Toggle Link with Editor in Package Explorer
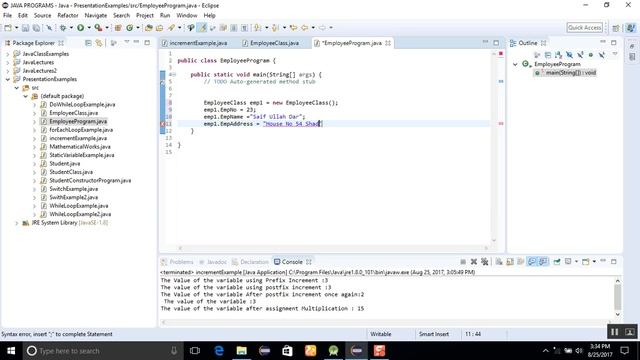640x360 pixels. click(99, 43)
